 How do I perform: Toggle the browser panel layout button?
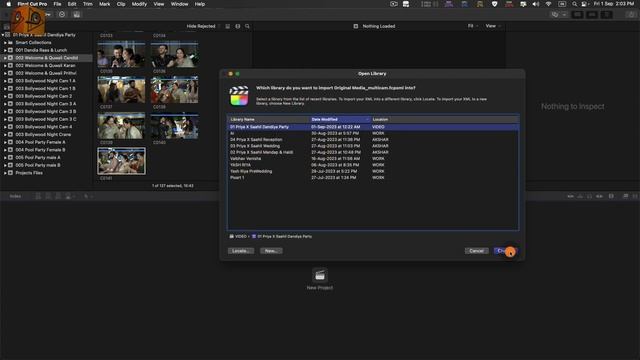[x=577, y=15]
